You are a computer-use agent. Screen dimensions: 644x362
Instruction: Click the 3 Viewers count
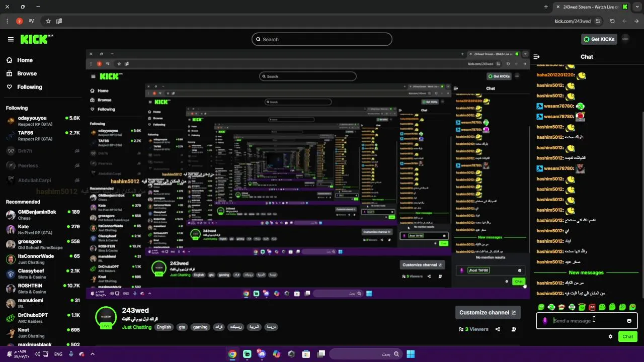pos(473,329)
